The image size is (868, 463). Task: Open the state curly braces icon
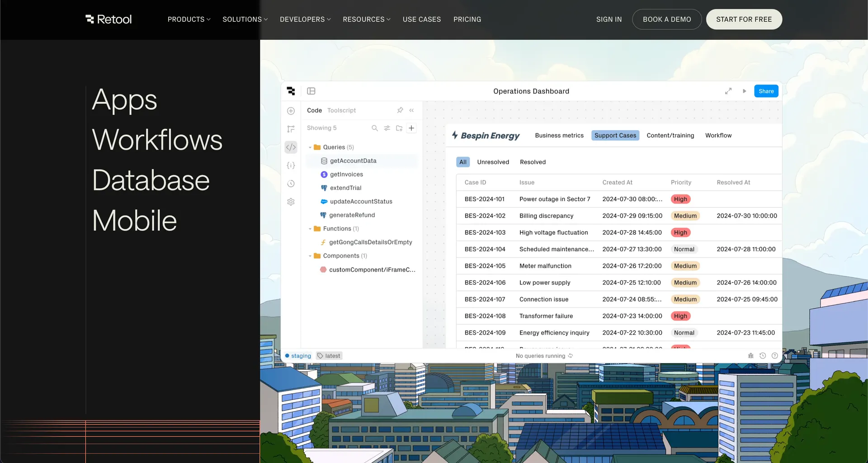pyautogui.click(x=291, y=165)
